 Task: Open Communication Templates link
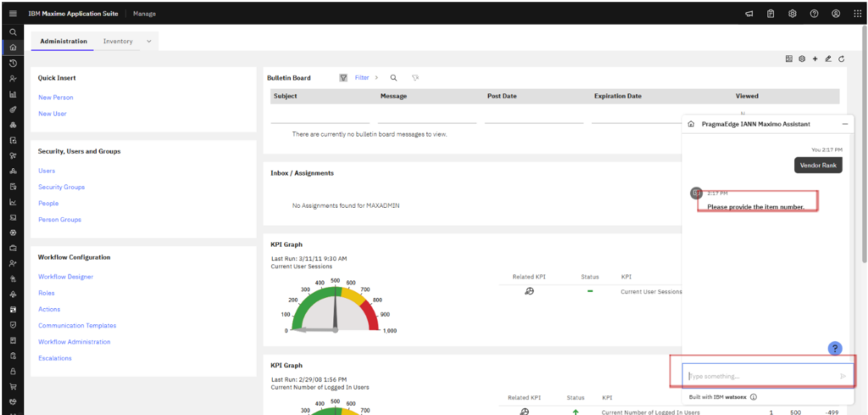coord(77,326)
